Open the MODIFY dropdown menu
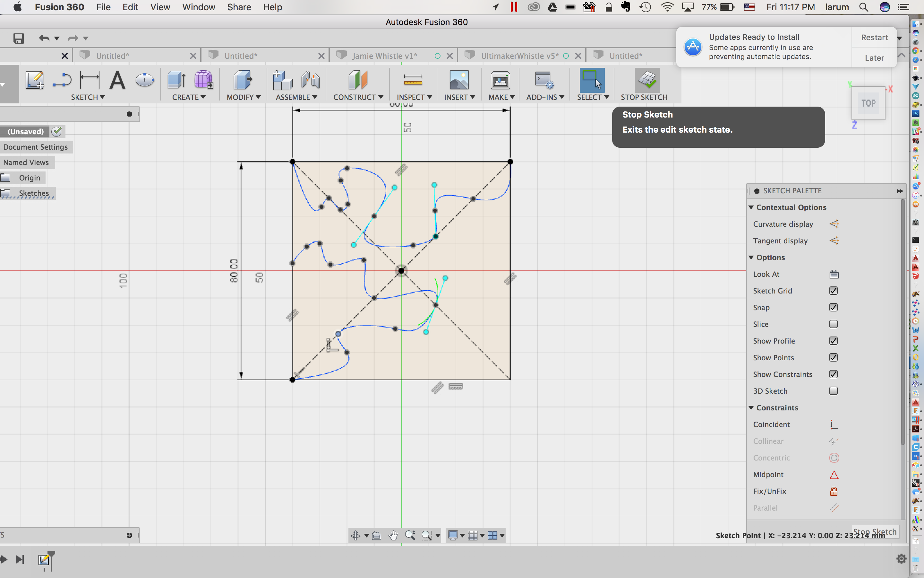 point(244,97)
